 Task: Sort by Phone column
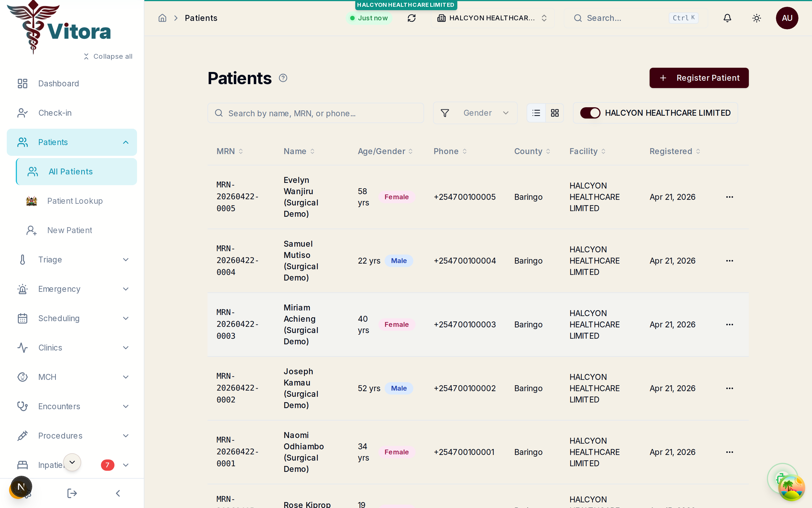click(450, 151)
